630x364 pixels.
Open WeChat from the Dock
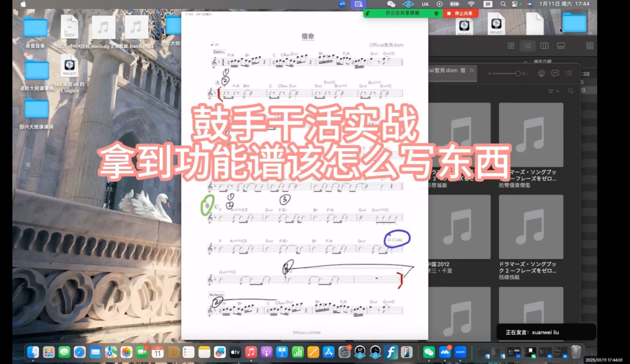coord(429,352)
